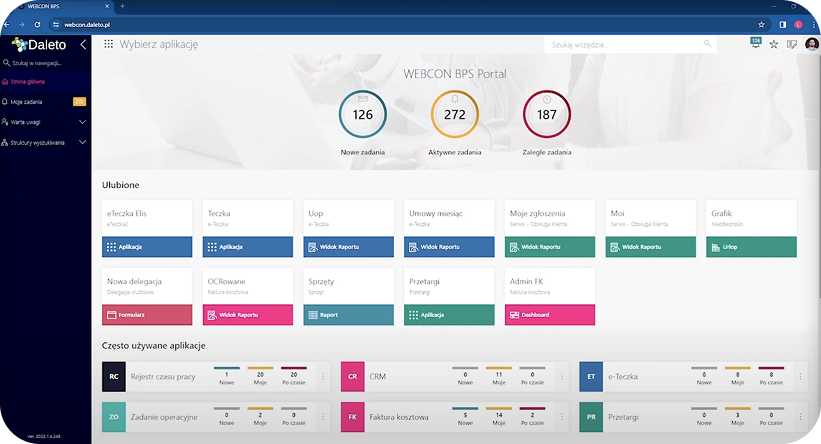The height and width of the screenshot is (444, 821).
Task: Click Rejestr czasu pracy Po czasie count 20
Action: click(x=294, y=374)
